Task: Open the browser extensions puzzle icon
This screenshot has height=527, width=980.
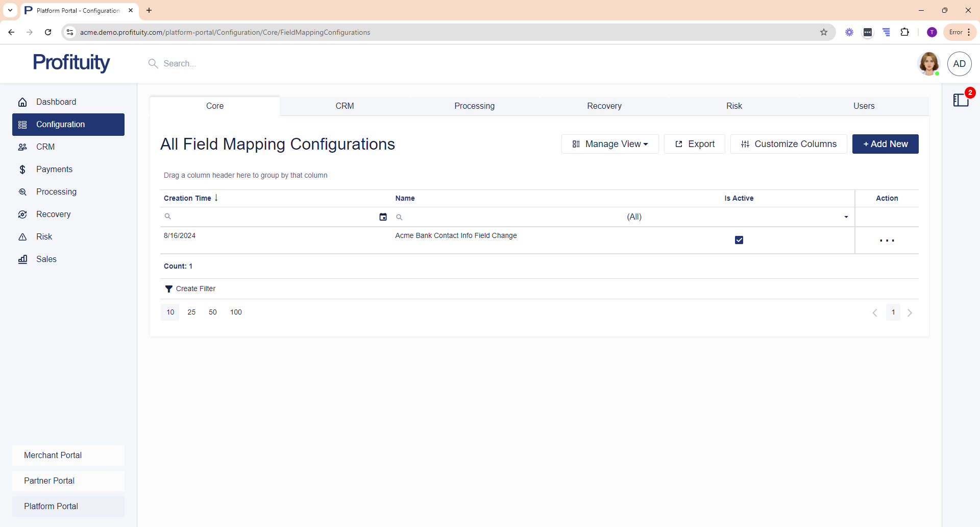Action: pyautogui.click(x=904, y=32)
